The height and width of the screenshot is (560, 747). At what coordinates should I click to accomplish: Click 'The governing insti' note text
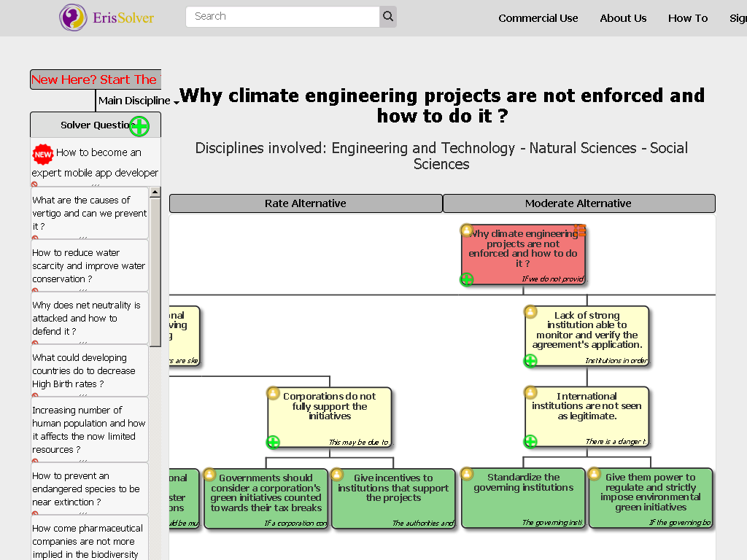(553, 522)
